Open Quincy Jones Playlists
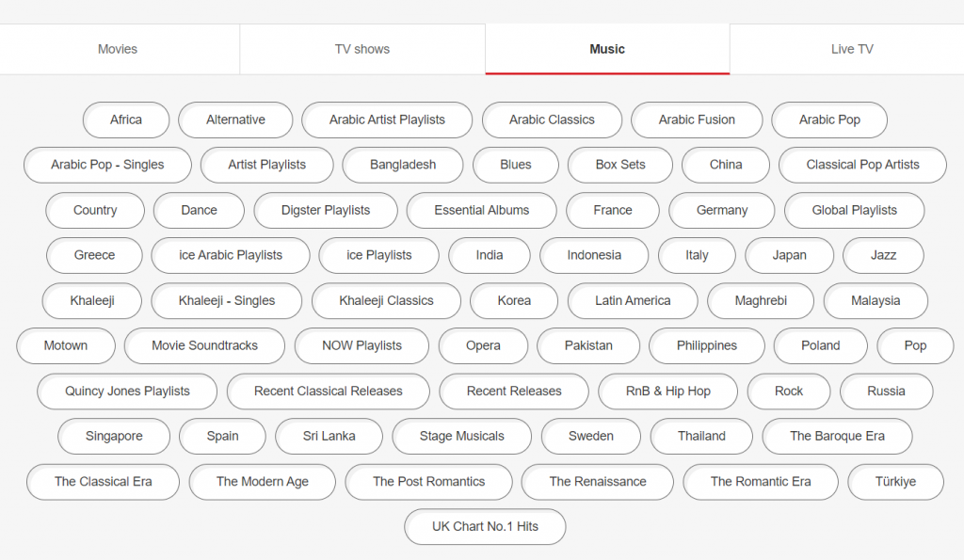The image size is (964, 560). click(x=127, y=391)
